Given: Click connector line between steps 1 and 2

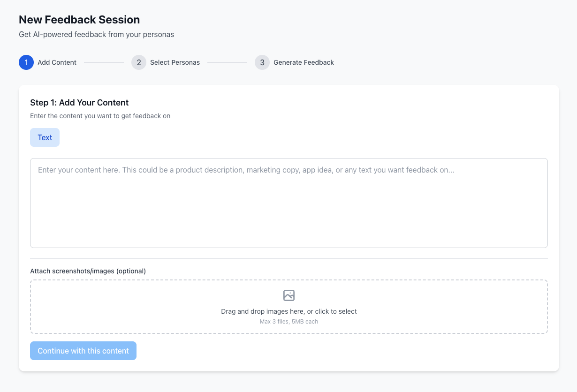Looking at the screenshot, I should coord(104,62).
